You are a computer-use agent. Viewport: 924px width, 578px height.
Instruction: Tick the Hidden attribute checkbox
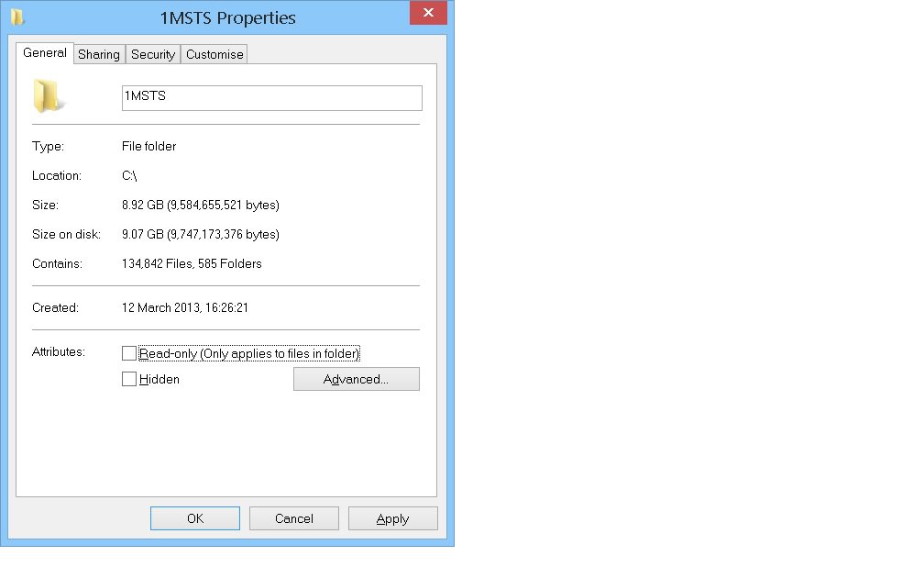[x=129, y=379]
